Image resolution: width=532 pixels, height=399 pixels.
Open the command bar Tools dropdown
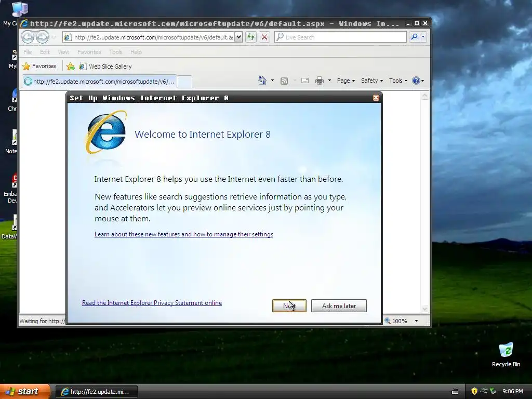coord(398,81)
